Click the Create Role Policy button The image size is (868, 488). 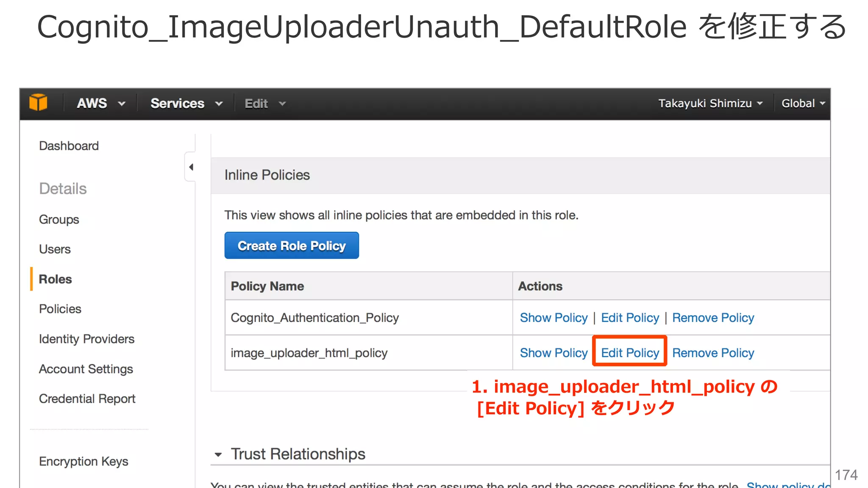292,245
